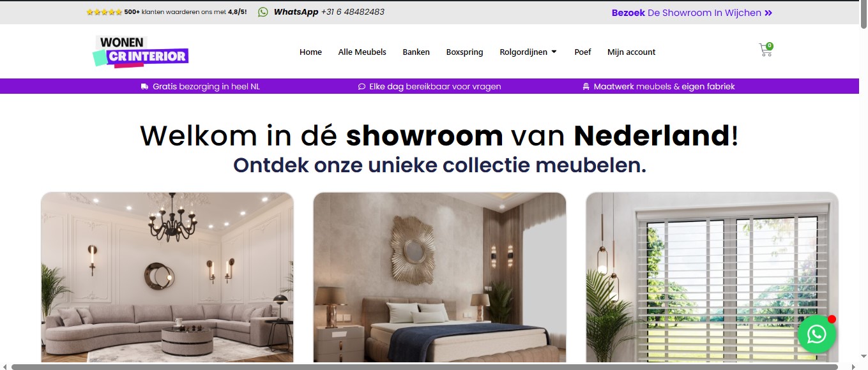
Task: Click the Wonen CR Interior logo
Action: (141, 52)
